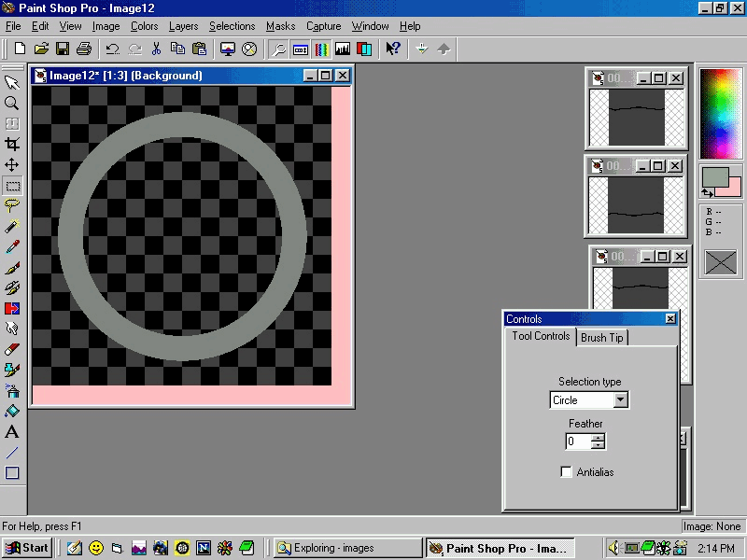Viewport: 747px width, 560px height.
Task: Click the Save disk icon in toolbar
Action: [x=63, y=49]
